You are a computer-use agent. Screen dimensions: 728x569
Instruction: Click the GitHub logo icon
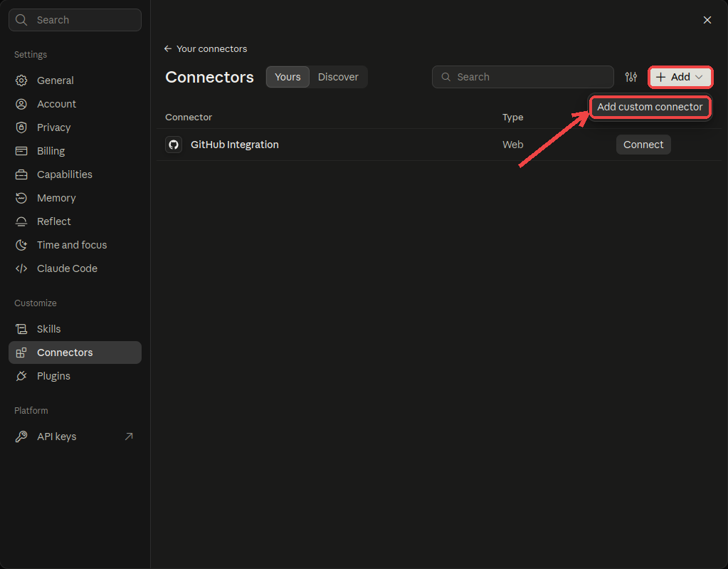(174, 145)
